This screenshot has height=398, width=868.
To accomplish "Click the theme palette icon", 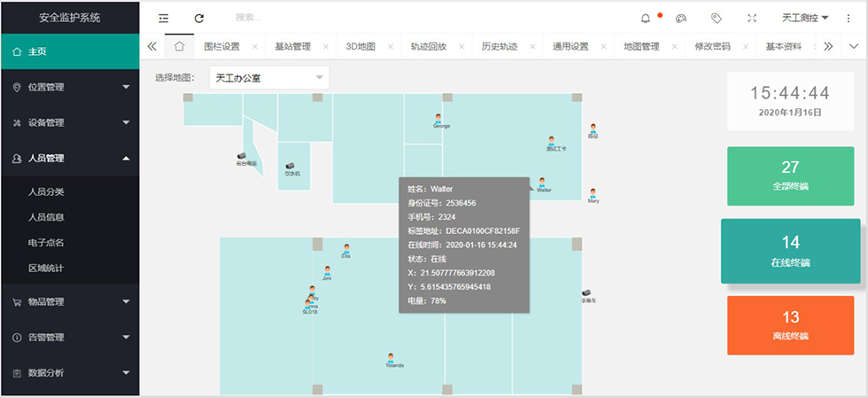I will (680, 18).
